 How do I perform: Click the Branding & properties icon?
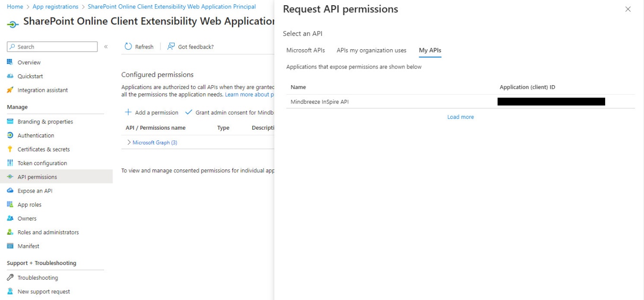pyautogui.click(x=10, y=122)
